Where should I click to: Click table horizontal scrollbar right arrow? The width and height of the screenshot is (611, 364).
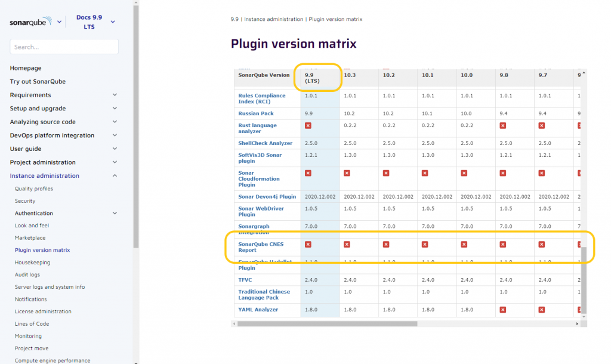coord(577,324)
